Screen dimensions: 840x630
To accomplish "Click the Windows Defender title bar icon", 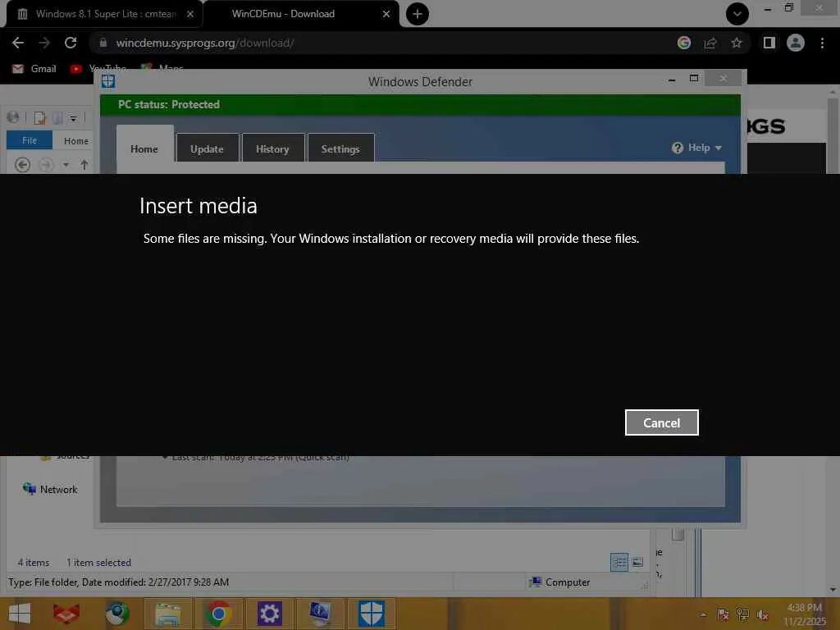I will [x=108, y=81].
